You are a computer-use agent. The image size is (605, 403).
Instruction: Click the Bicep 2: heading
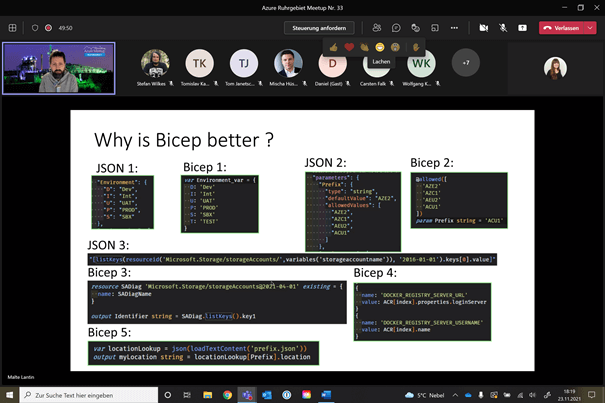[x=432, y=163]
